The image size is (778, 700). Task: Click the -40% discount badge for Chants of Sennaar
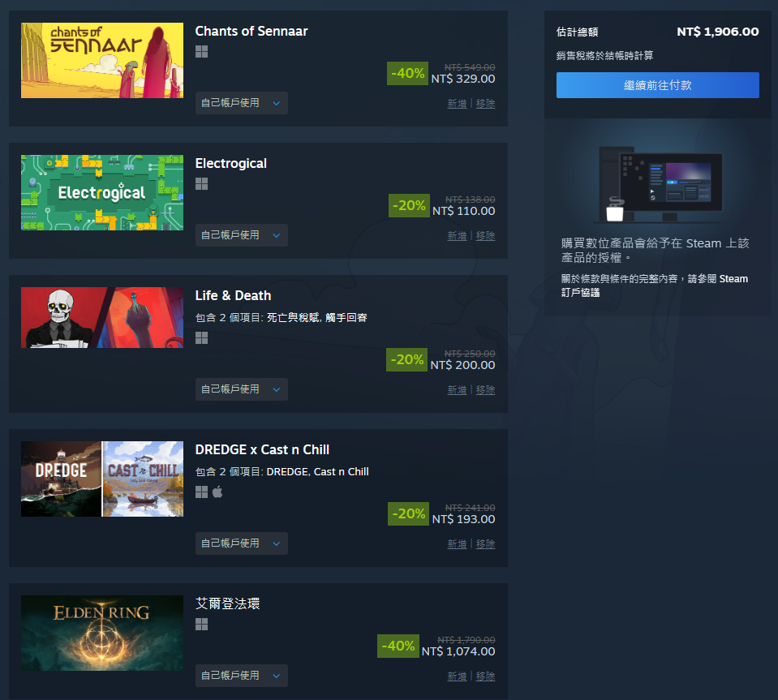[x=407, y=74]
